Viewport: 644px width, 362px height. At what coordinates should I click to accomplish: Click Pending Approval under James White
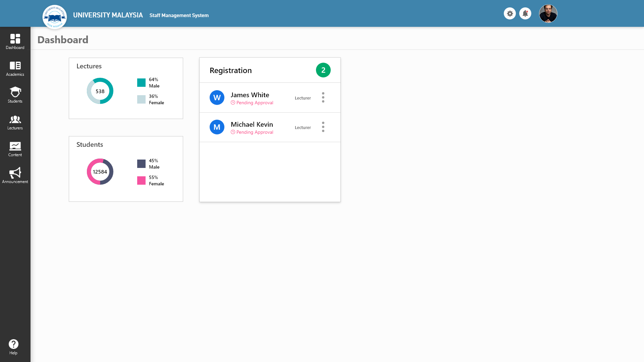pos(252,103)
